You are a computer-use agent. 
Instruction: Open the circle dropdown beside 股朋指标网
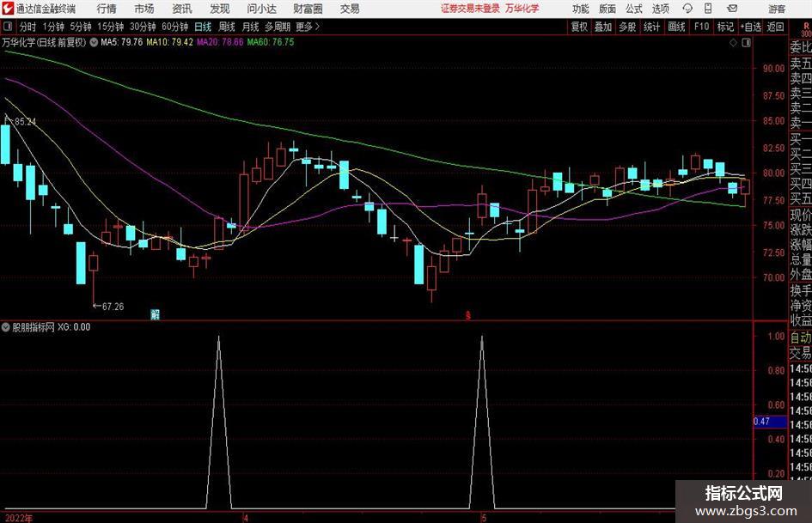tap(6, 327)
